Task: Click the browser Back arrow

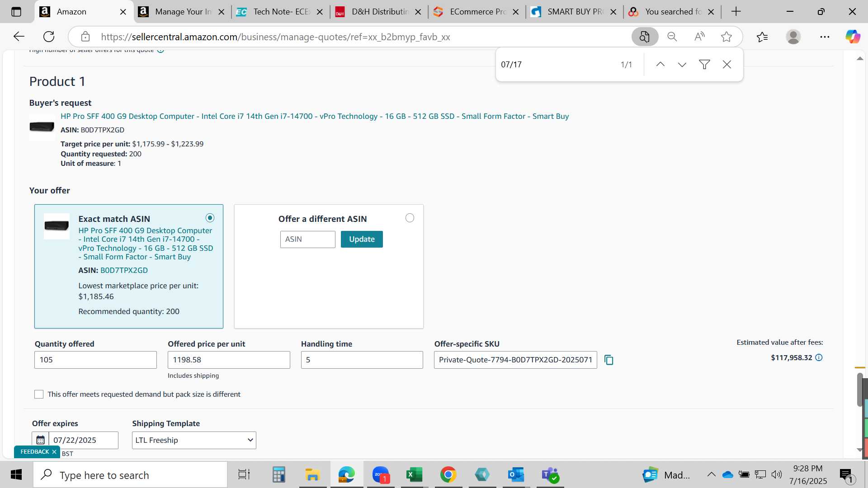Action: (19, 37)
